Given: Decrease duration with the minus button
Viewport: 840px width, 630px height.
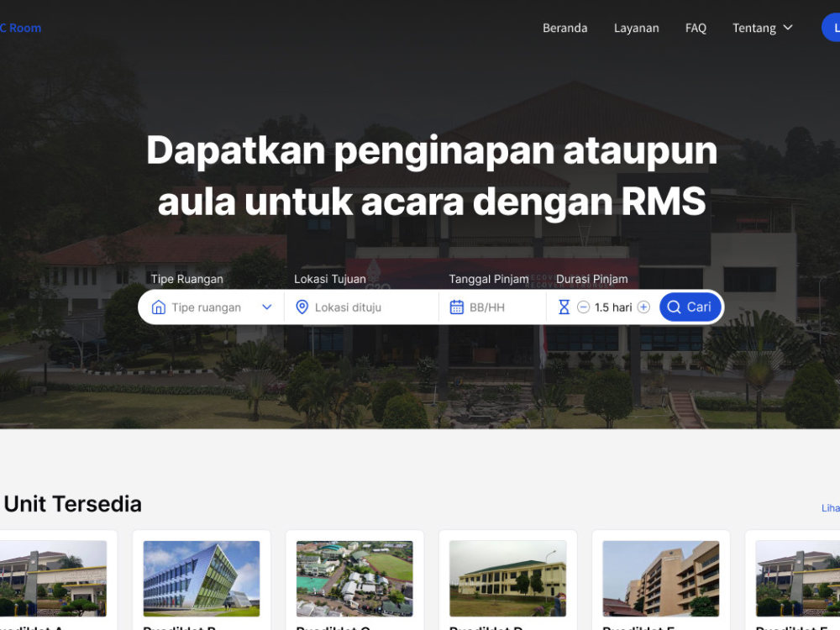Looking at the screenshot, I should tap(584, 307).
